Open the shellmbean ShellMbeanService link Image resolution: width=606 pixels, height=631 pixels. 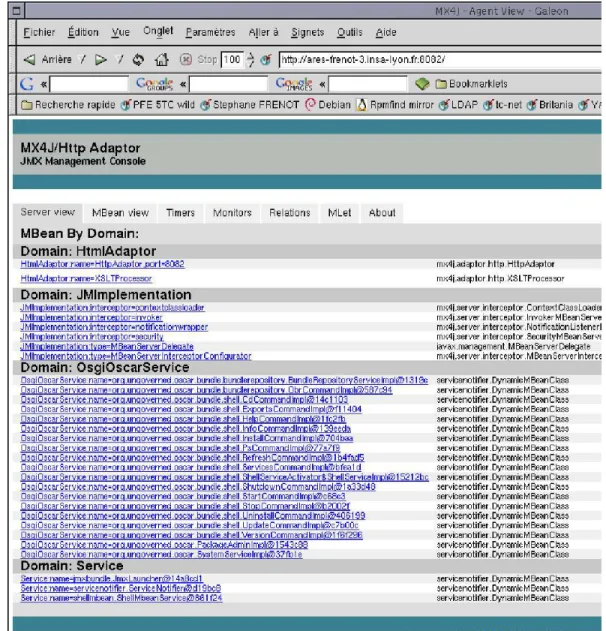pyautogui.click(x=122, y=598)
